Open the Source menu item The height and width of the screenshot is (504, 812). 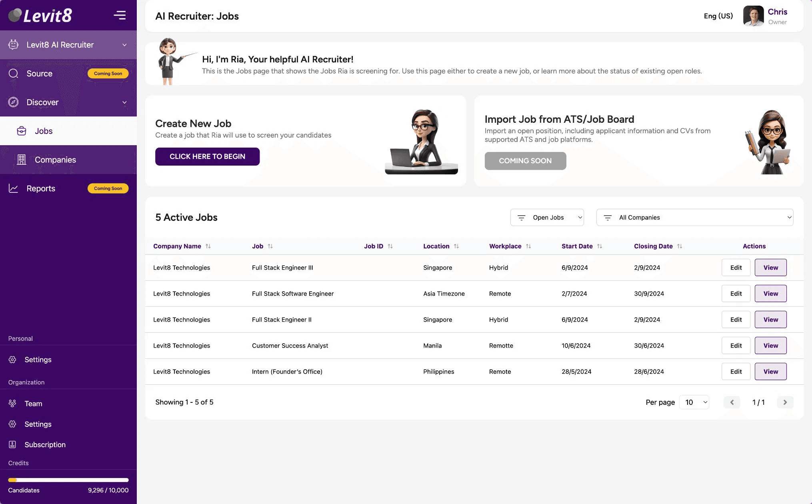click(x=68, y=74)
